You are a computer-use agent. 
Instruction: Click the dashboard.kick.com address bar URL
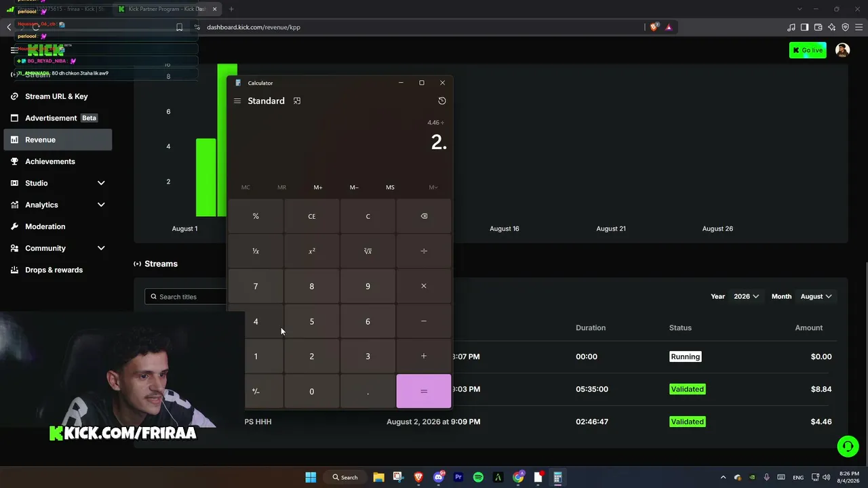tap(254, 27)
